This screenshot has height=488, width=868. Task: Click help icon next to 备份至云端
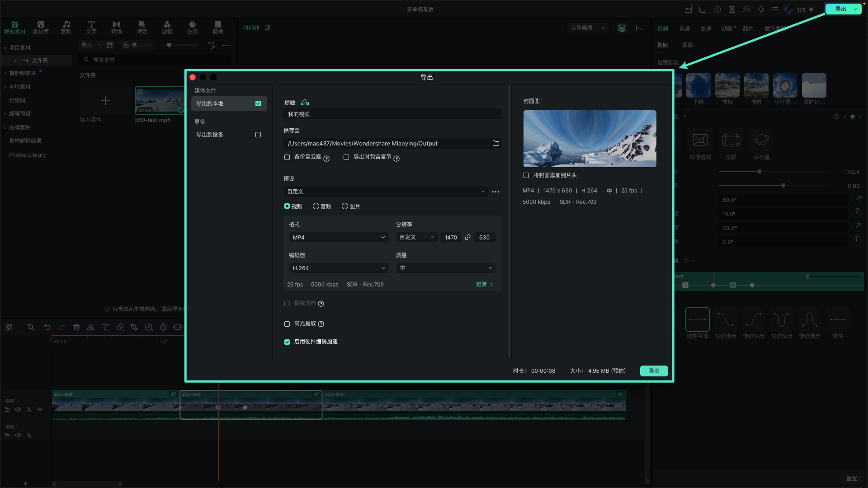point(326,159)
